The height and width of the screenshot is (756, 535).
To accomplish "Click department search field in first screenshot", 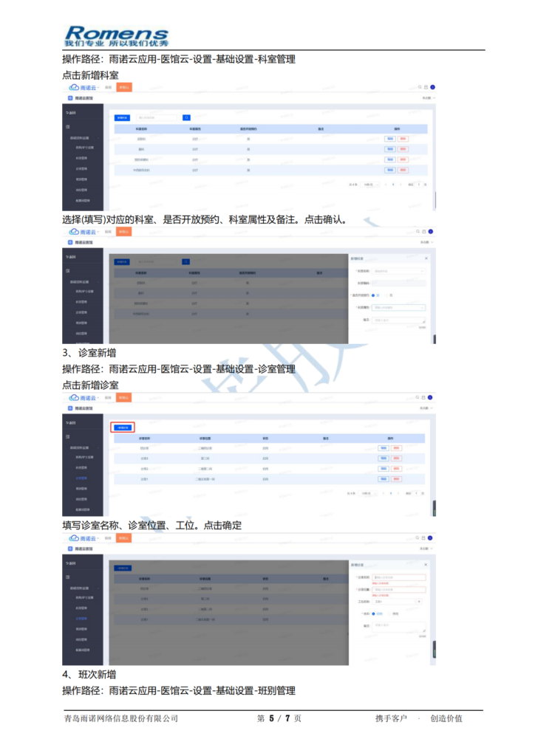I will coord(157,117).
